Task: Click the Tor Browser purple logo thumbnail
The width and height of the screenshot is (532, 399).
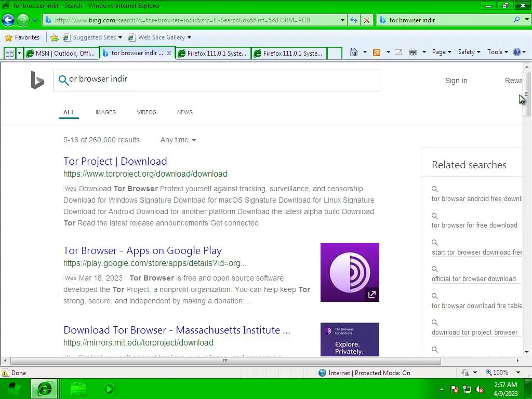Action: point(350,272)
